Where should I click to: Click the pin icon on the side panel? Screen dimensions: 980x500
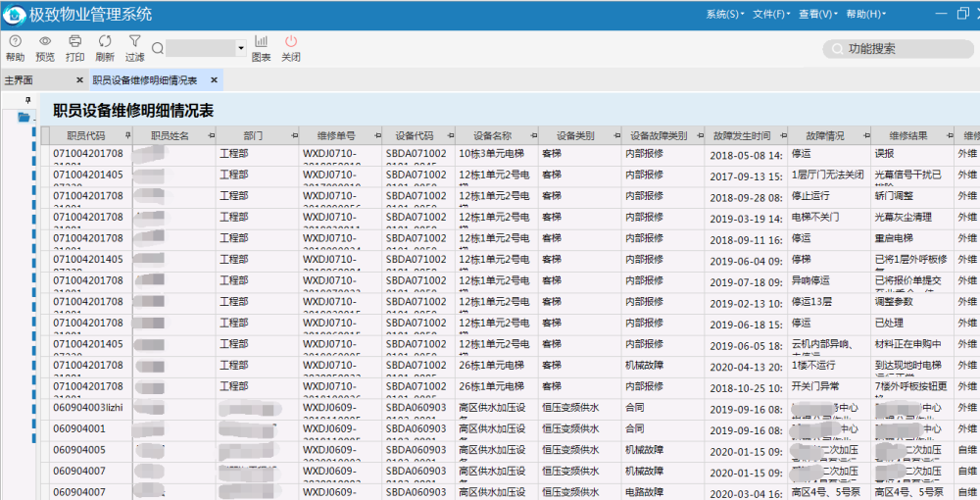point(27,100)
